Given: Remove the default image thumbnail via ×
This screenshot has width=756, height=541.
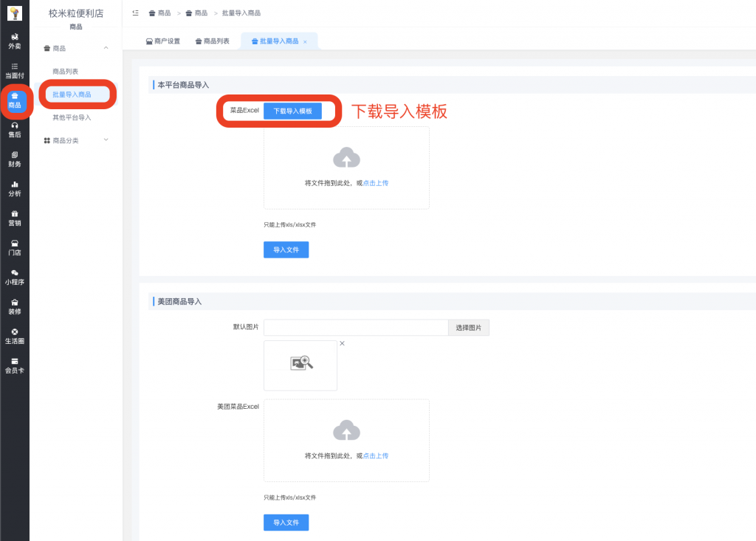Looking at the screenshot, I should pyautogui.click(x=342, y=343).
